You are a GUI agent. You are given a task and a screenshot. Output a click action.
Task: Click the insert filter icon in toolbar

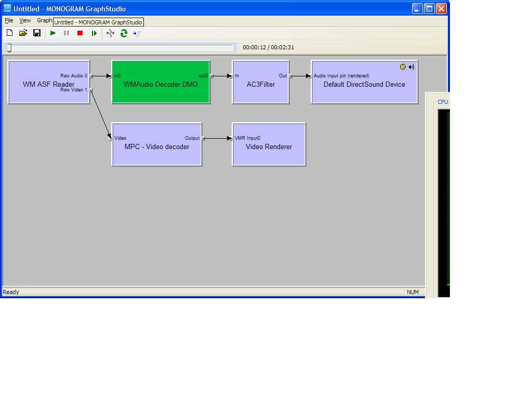point(137,33)
